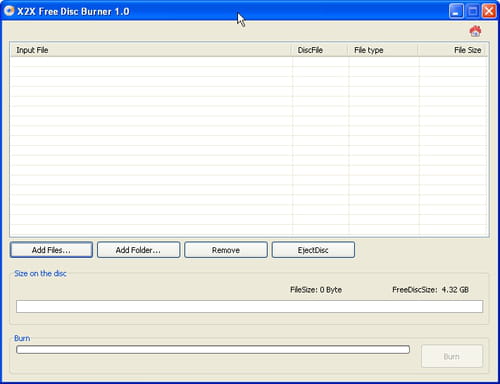Select the DiscFile column header
This screenshot has width=500, height=384.
(320, 50)
